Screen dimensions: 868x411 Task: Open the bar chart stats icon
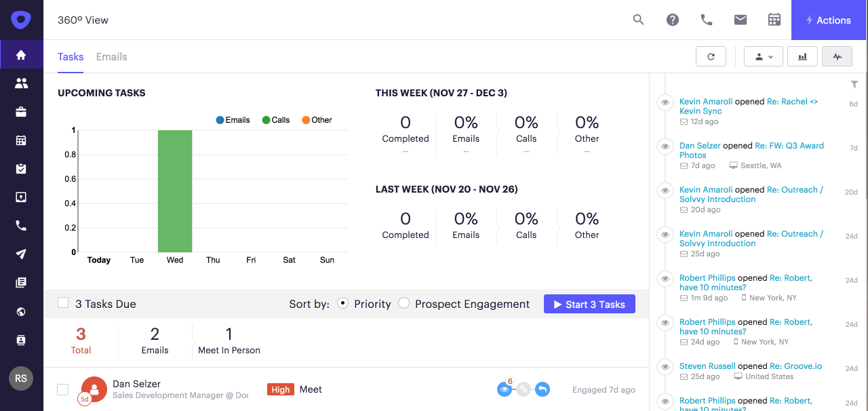click(x=802, y=56)
